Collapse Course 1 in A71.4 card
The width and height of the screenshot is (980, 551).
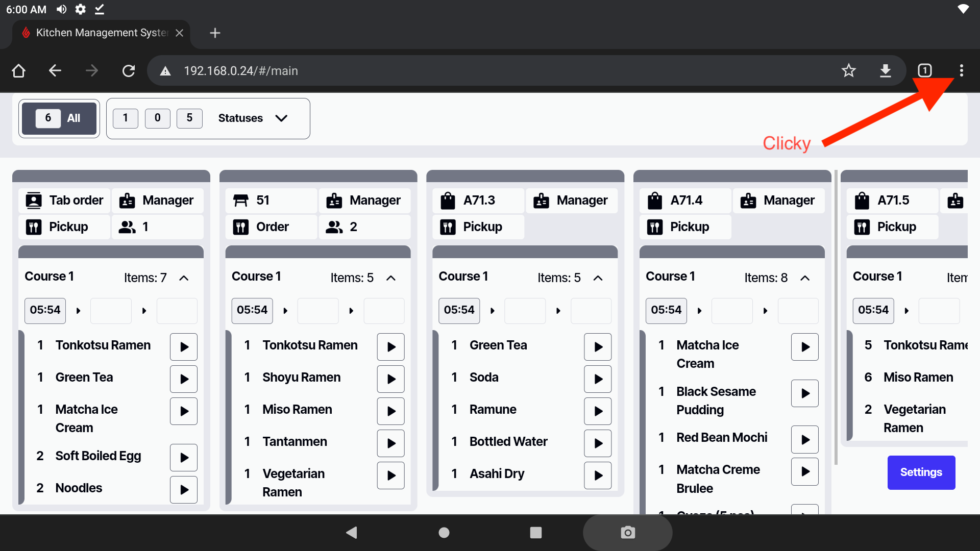[805, 278]
